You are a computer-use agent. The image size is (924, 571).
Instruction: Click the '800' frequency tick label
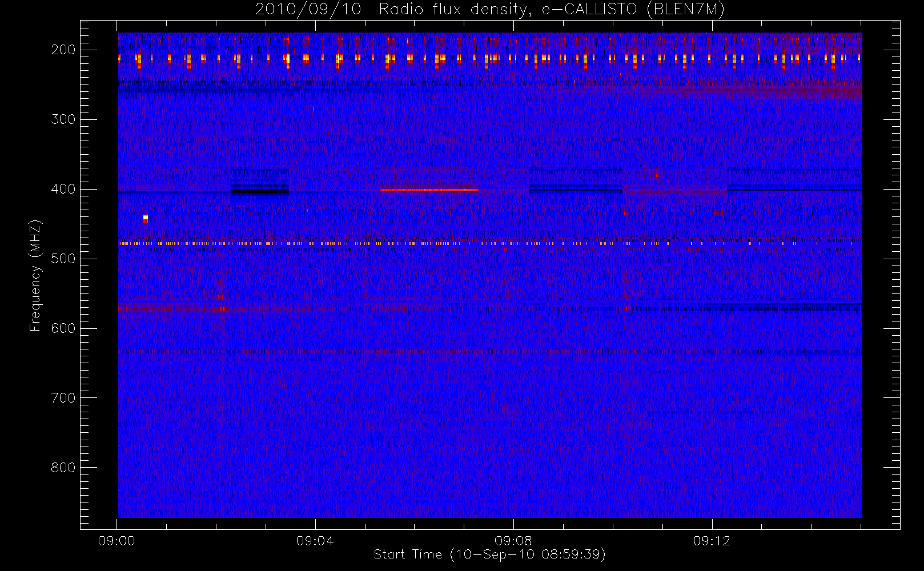point(63,468)
